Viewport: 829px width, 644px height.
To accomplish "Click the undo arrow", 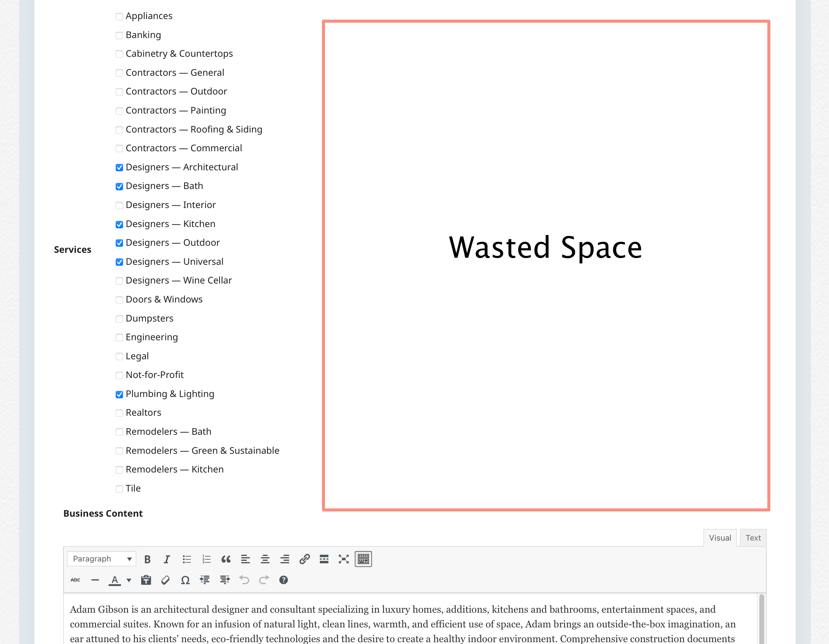I will tap(244, 580).
